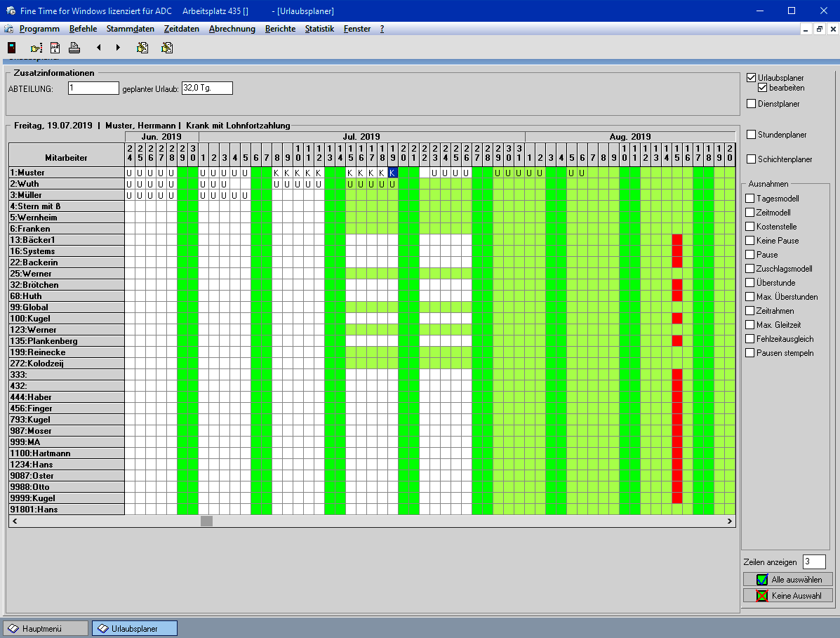Switch to the Urlaubsplaner taskbar tab

[135, 628]
